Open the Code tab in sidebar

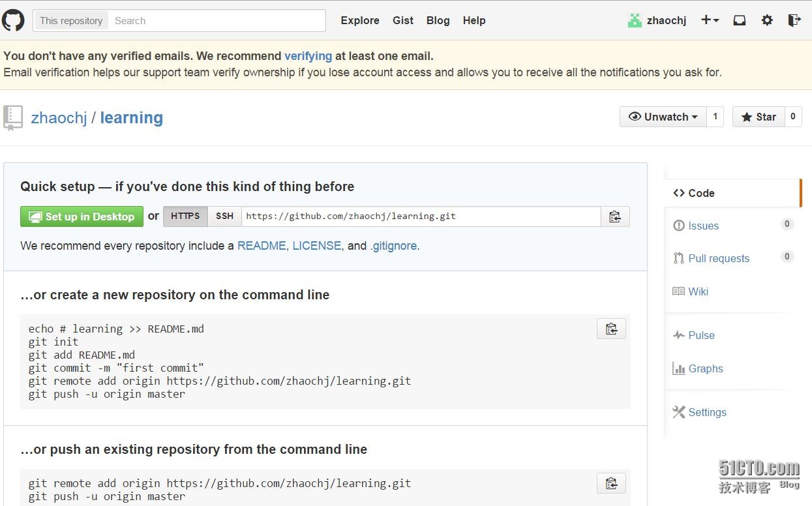(732, 193)
